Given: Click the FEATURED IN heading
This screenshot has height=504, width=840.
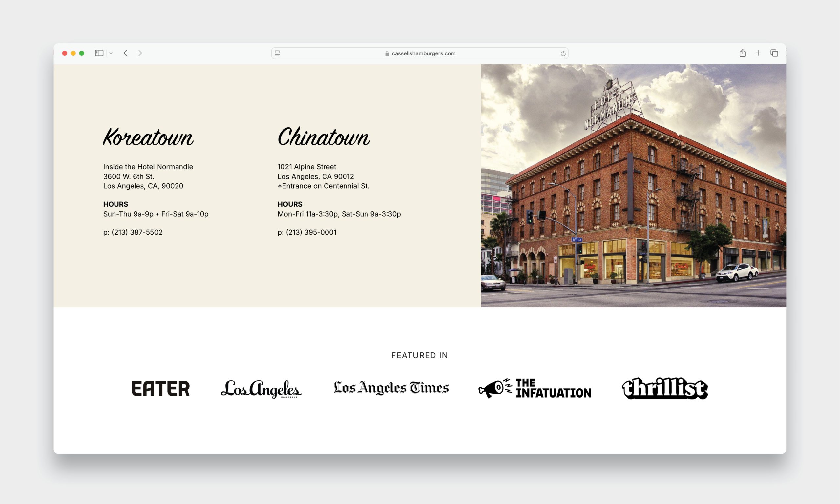Looking at the screenshot, I should [x=420, y=355].
